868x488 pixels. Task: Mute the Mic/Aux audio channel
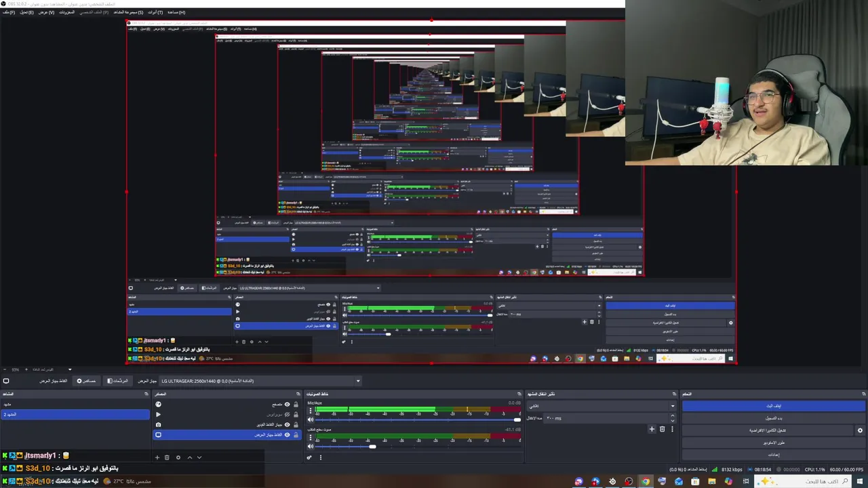tap(311, 420)
